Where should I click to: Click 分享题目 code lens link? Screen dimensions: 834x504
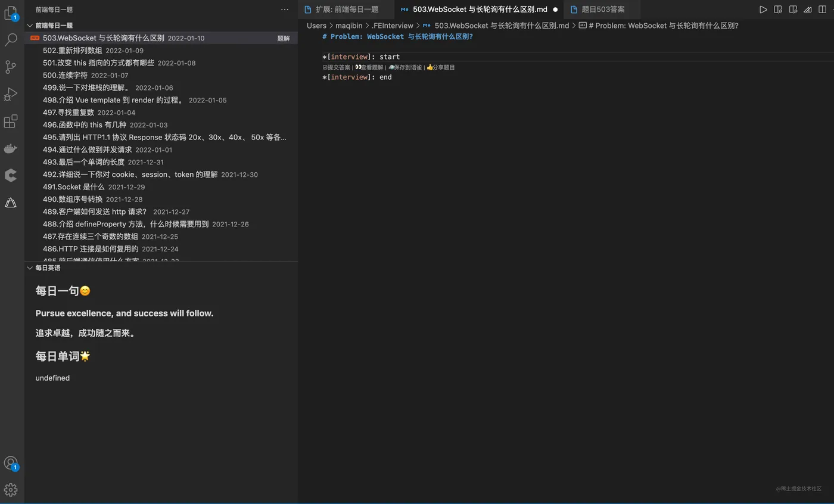441,67
